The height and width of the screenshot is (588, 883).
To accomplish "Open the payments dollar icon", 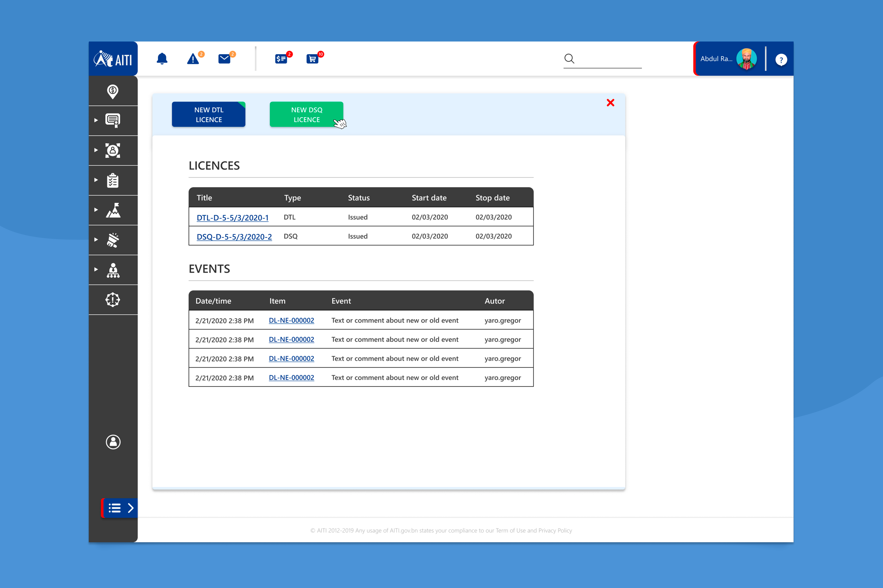I will (281, 59).
